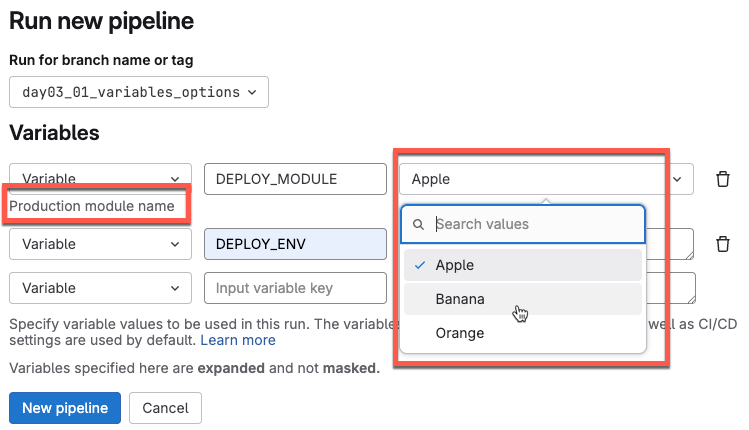Delete the DEPLOY_MODULE variable row
749x430 pixels.
[722, 179]
